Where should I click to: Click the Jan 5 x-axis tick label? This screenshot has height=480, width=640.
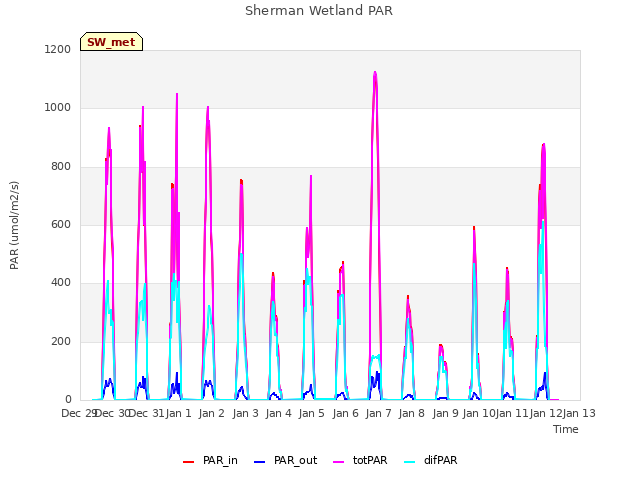click(311, 413)
